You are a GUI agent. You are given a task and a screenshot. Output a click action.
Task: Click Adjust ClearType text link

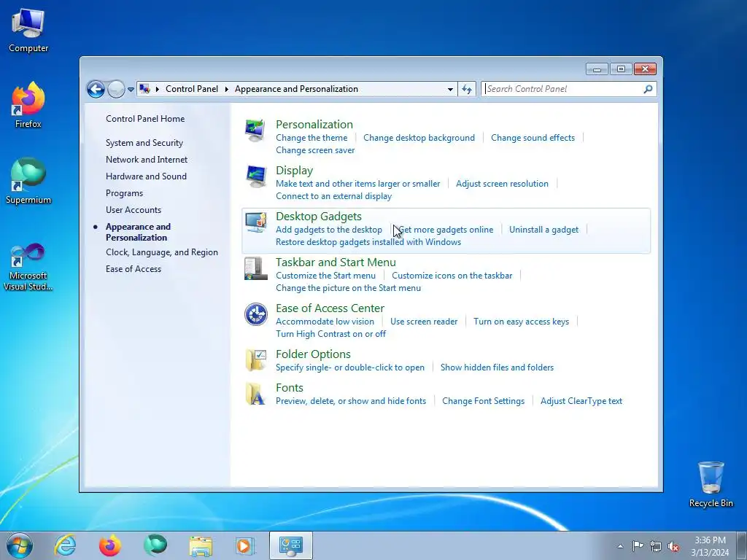[x=581, y=401]
